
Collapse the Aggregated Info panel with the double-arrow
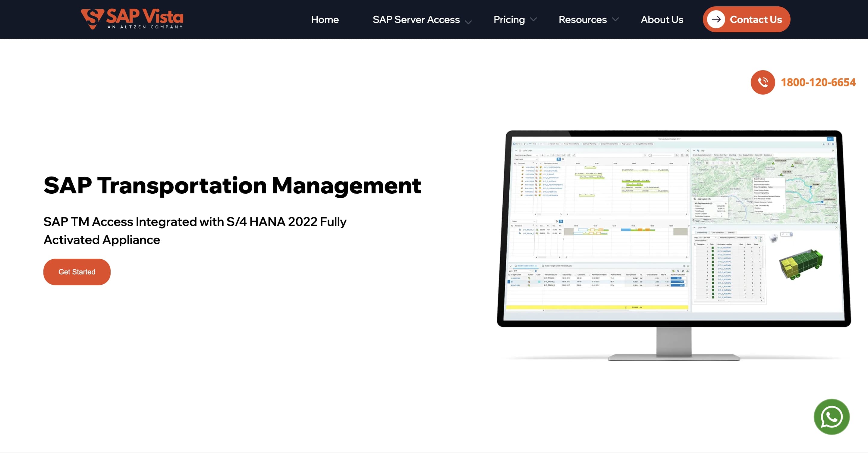click(x=695, y=199)
